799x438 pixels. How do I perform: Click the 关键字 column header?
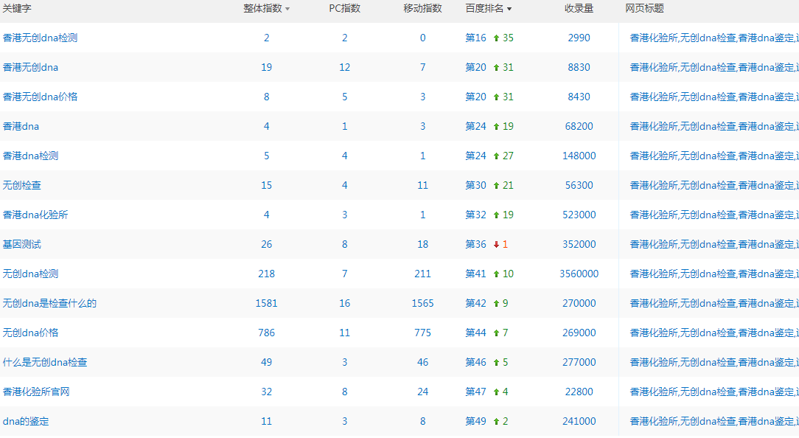click(17, 9)
